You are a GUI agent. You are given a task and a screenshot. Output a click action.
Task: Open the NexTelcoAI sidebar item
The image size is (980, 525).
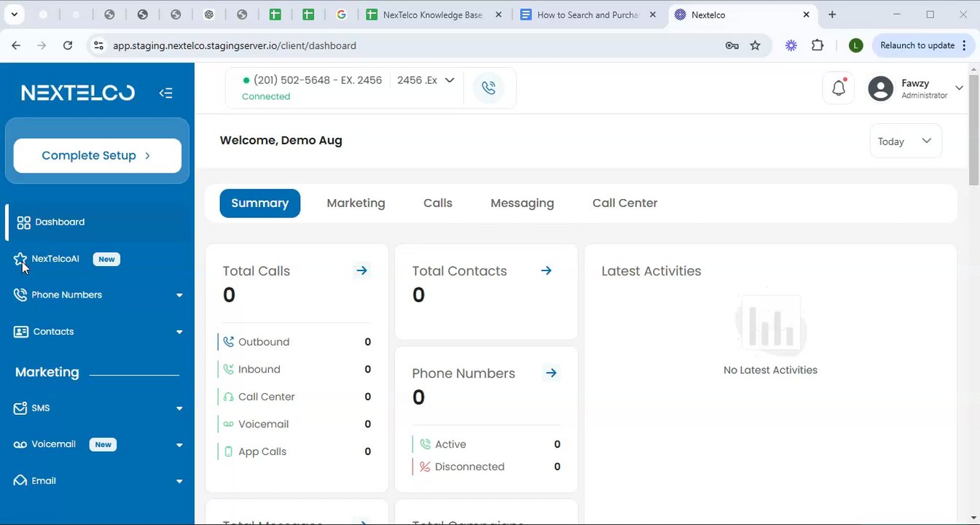click(55, 259)
